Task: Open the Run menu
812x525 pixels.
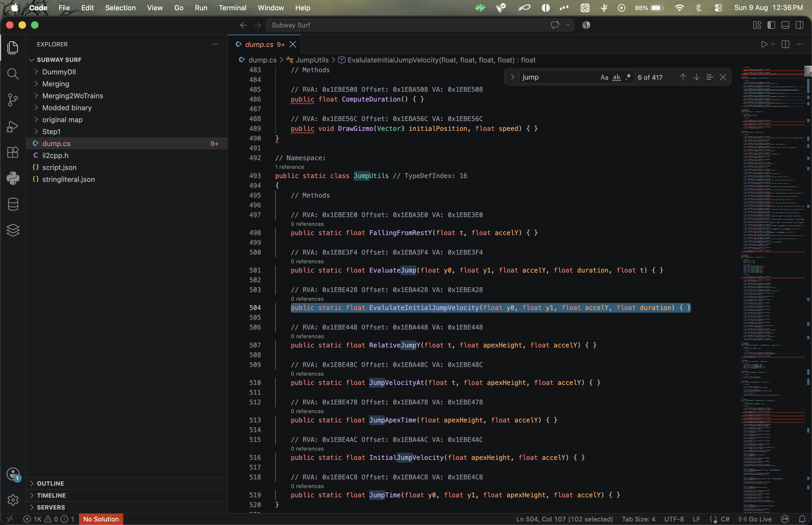Action: click(201, 8)
